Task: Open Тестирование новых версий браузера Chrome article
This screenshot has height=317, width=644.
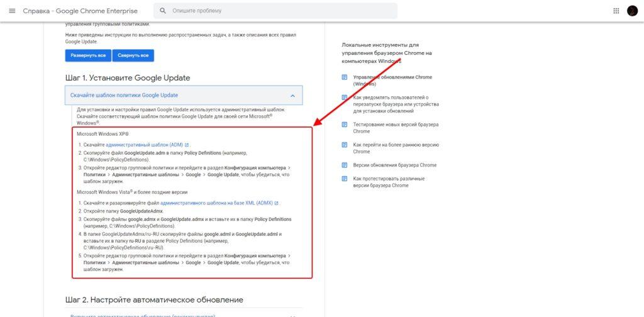Action: [x=396, y=128]
